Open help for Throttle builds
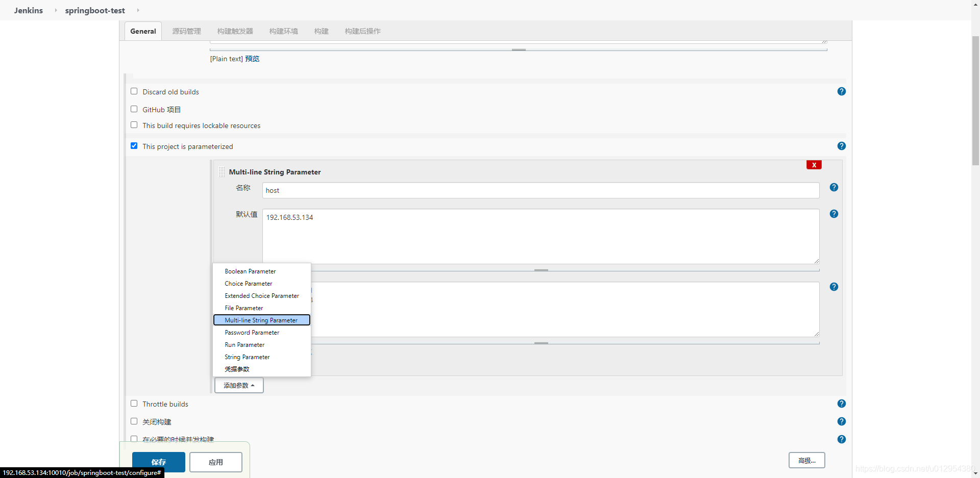 tap(842, 404)
